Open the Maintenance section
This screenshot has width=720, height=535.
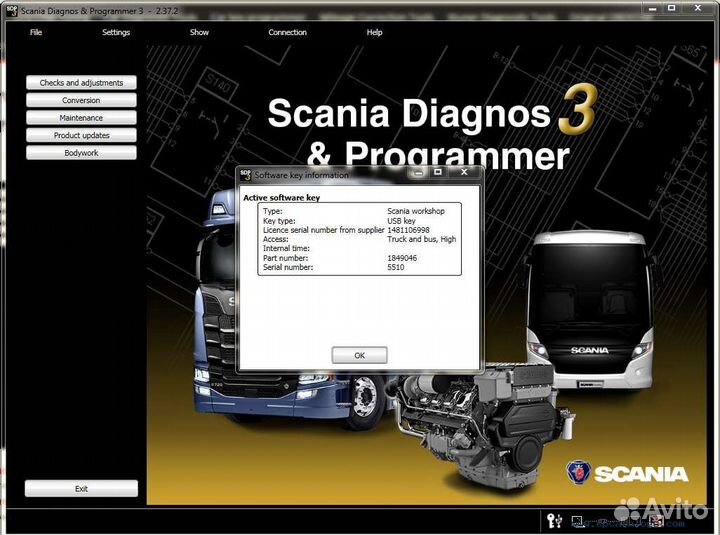[81, 118]
